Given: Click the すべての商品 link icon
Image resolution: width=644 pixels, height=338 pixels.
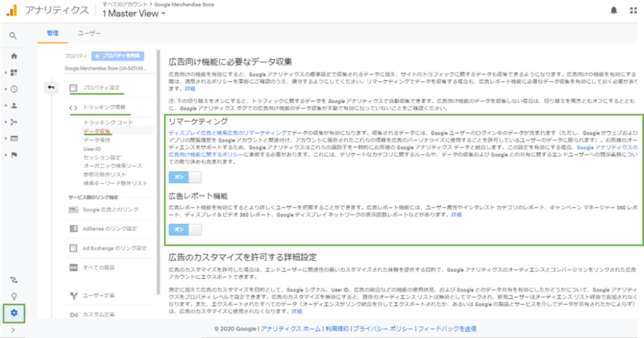Looking at the screenshot, I should pyautogui.click(x=74, y=268).
